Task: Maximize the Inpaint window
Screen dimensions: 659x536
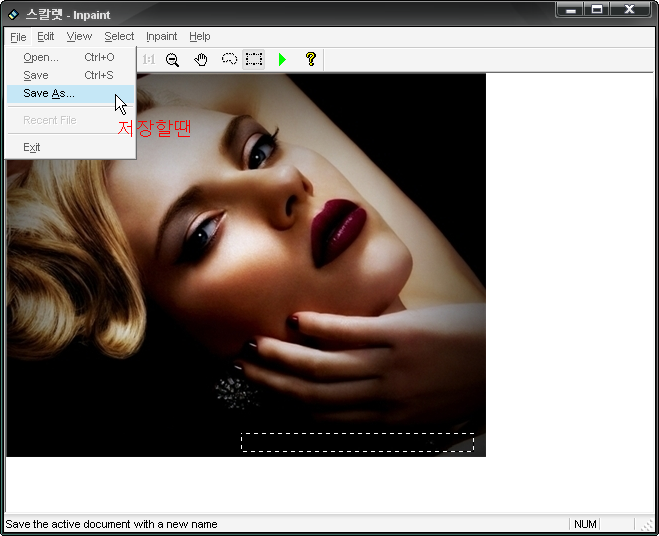Action: pos(597,10)
